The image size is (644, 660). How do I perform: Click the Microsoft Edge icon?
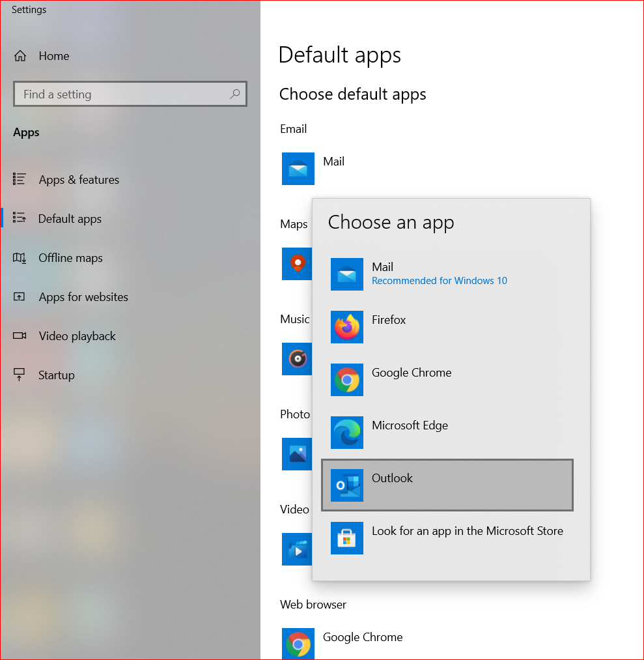[346, 433]
